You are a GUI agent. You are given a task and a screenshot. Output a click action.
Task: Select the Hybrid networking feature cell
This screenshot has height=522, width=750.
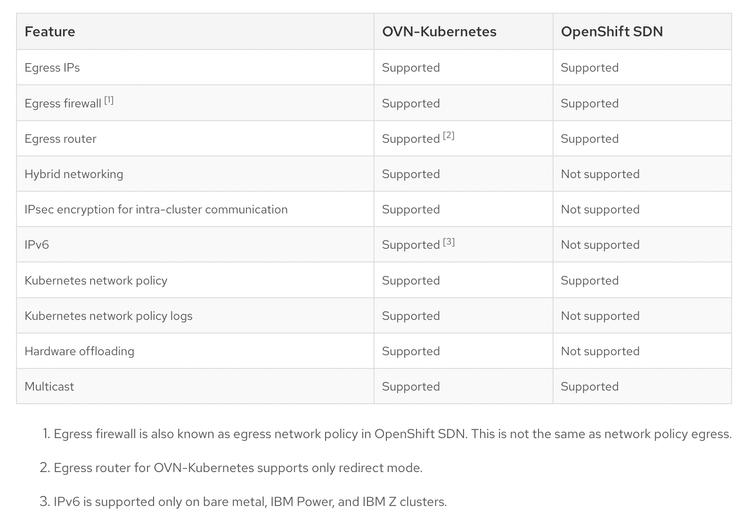tap(74, 174)
